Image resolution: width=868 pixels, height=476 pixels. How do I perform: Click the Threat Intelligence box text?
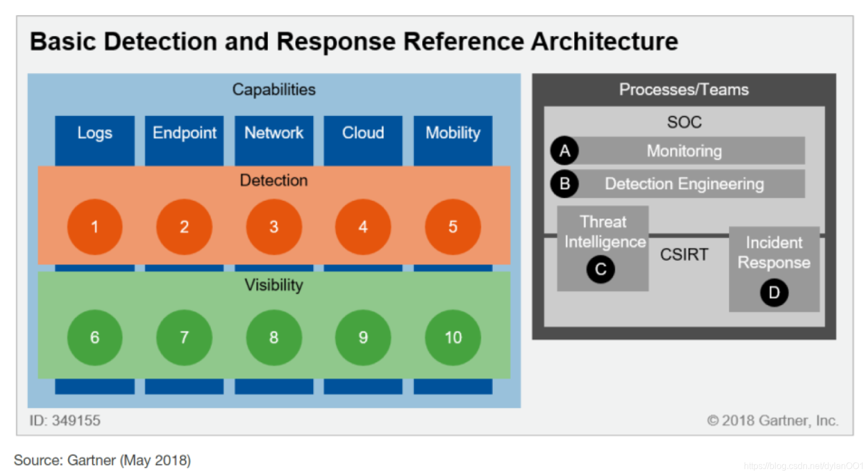[x=605, y=232]
